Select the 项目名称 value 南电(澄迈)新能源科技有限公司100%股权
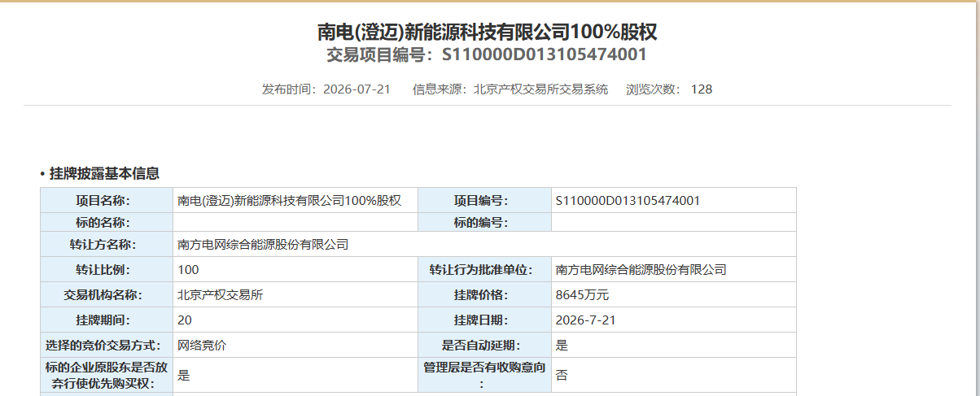Image resolution: width=980 pixels, height=396 pixels. click(x=290, y=201)
